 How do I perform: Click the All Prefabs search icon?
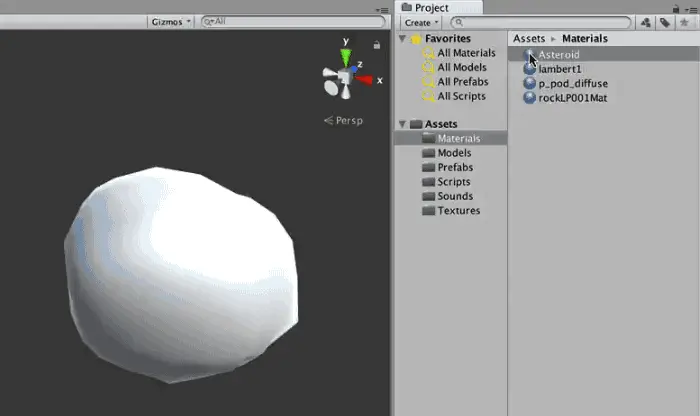pyautogui.click(x=429, y=82)
